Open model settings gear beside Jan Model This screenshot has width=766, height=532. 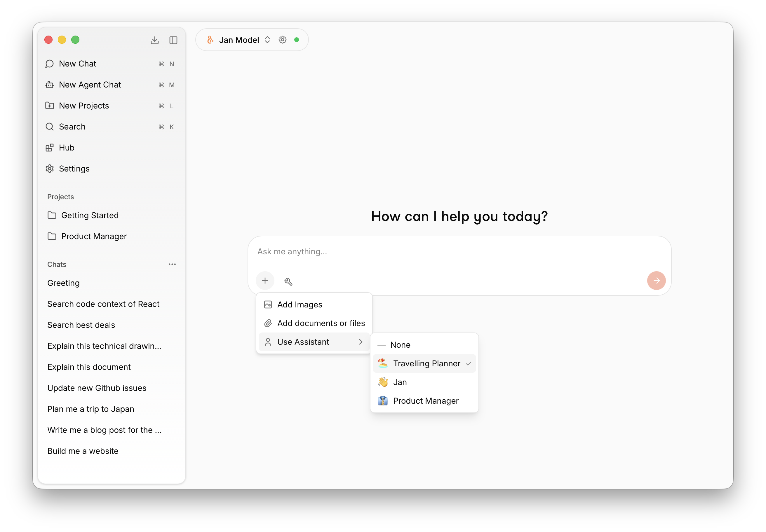point(282,39)
